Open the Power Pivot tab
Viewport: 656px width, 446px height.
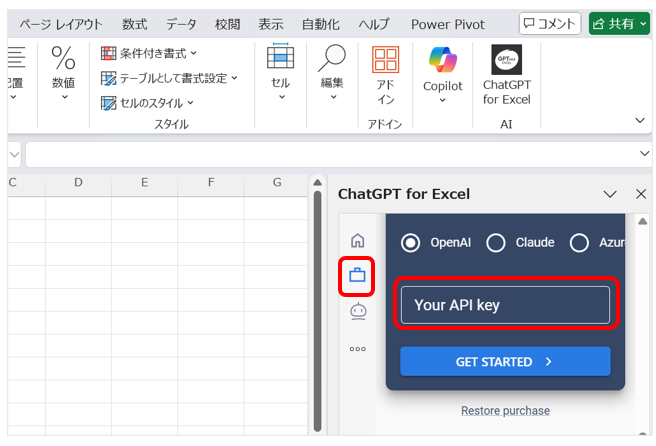pos(448,25)
